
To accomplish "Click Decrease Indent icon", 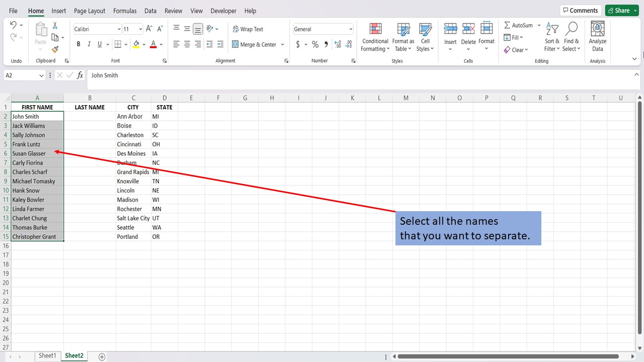I will click(x=210, y=44).
